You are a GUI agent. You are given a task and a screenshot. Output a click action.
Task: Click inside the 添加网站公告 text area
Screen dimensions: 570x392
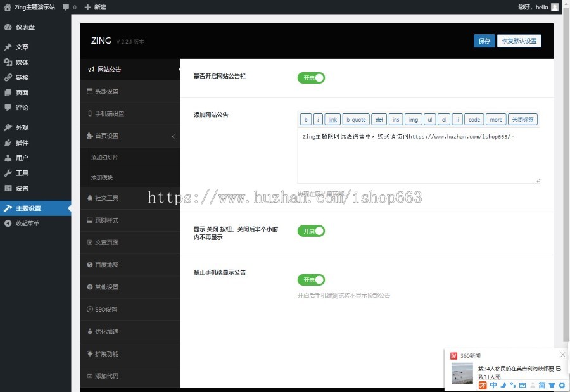click(x=419, y=156)
